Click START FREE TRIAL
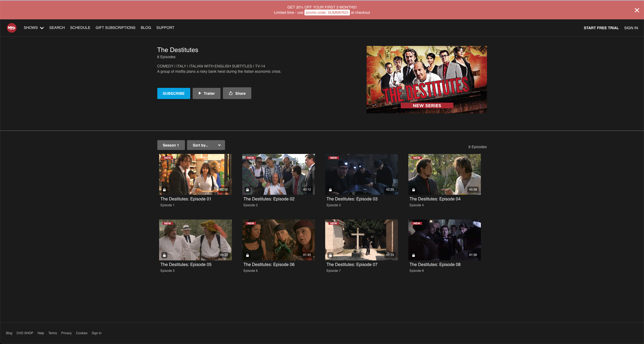Viewport: 644px width, 344px height. point(601,28)
